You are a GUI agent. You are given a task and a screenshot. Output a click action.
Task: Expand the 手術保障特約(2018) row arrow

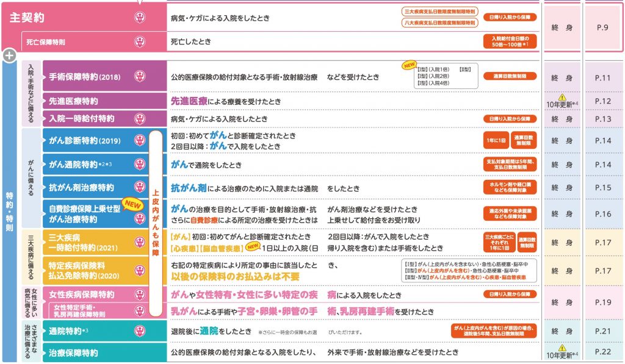(45, 77)
